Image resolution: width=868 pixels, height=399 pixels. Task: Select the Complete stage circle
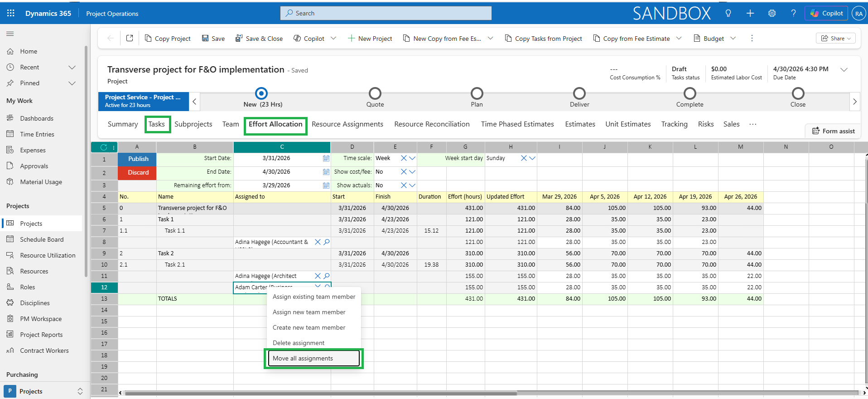[x=690, y=93]
